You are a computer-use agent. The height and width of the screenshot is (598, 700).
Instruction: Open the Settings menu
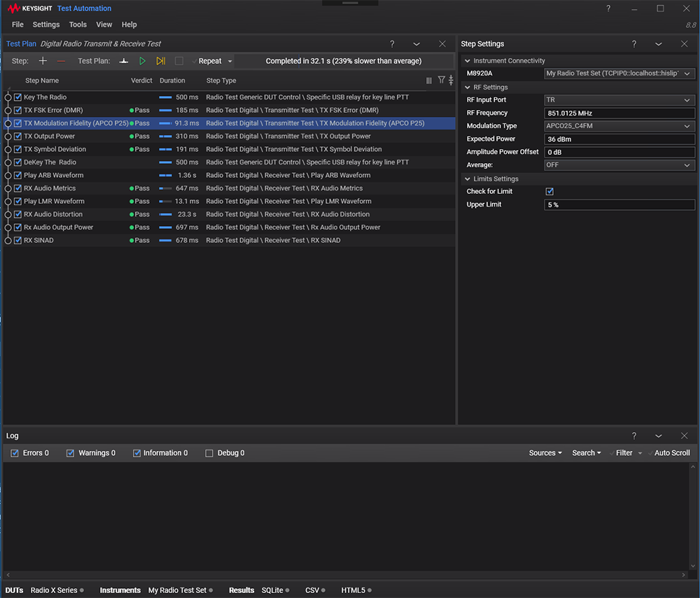coord(46,25)
